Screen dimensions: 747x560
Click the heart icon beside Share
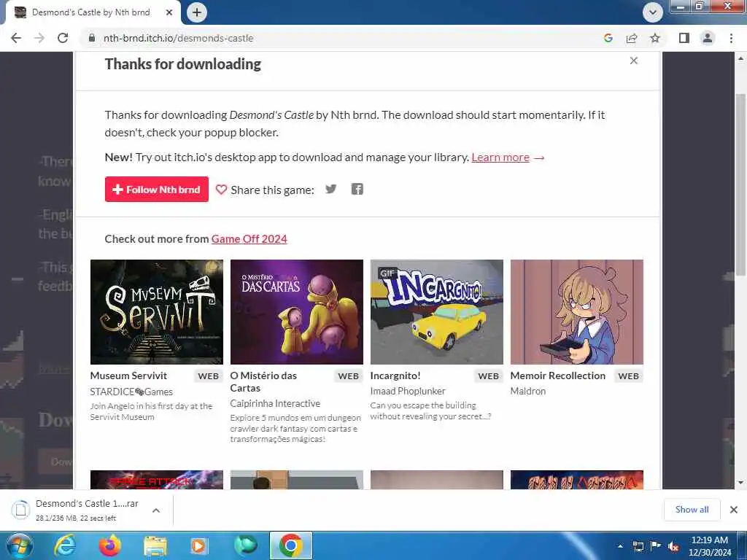(221, 190)
